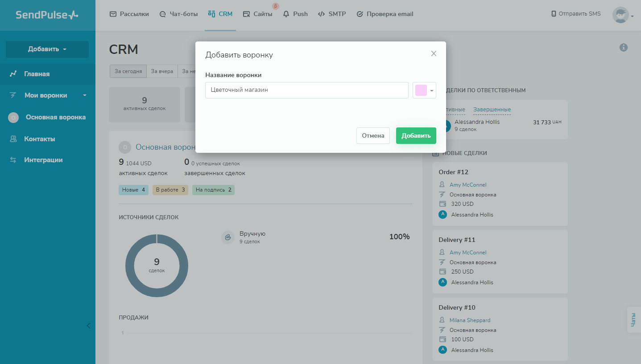Open the funnel color picker dropdown
641x364 pixels.
pos(424,90)
